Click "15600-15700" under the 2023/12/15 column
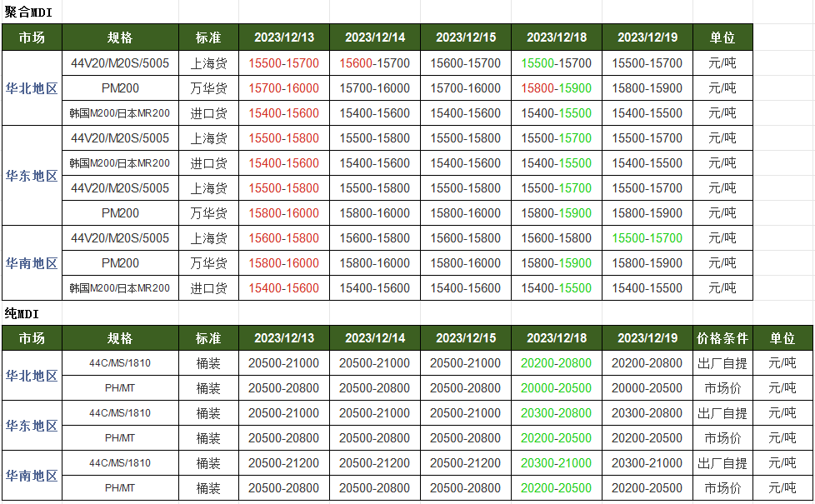 [x=466, y=63]
